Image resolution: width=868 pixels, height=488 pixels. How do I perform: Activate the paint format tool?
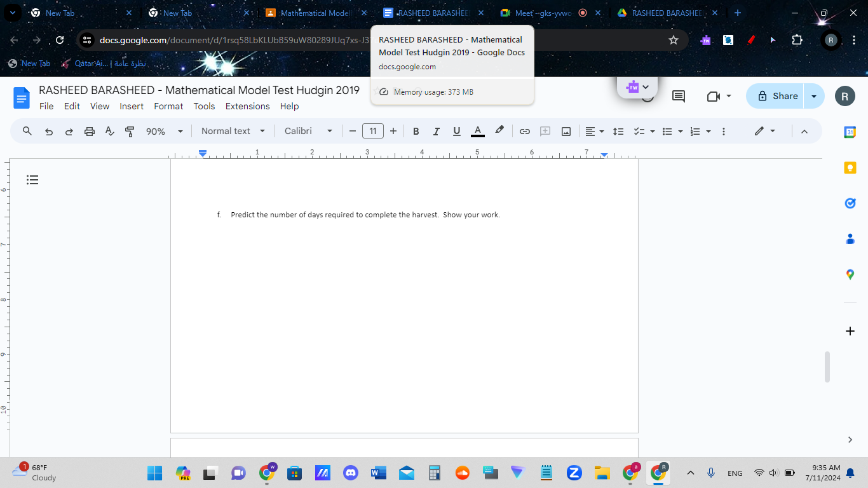click(x=130, y=132)
